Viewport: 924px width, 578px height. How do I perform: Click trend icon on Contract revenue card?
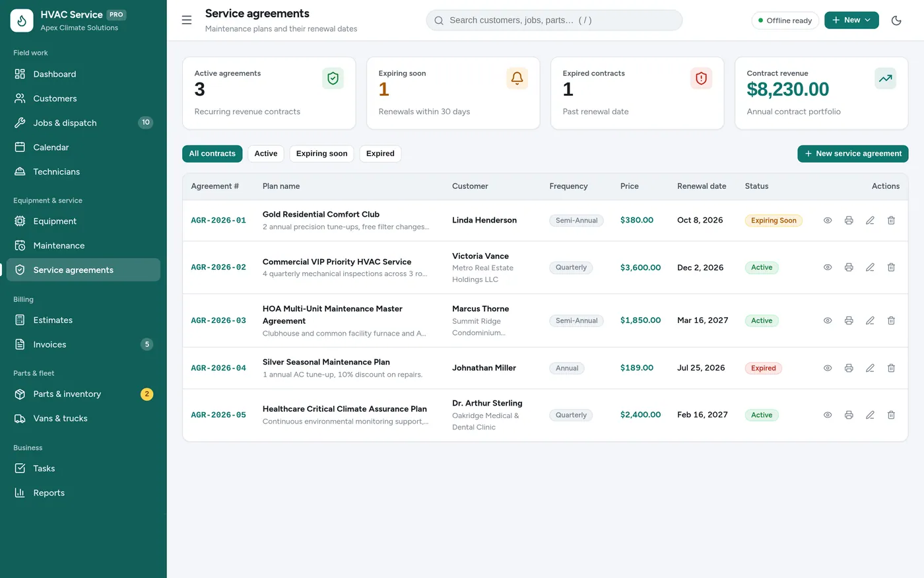click(x=885, y=79)
